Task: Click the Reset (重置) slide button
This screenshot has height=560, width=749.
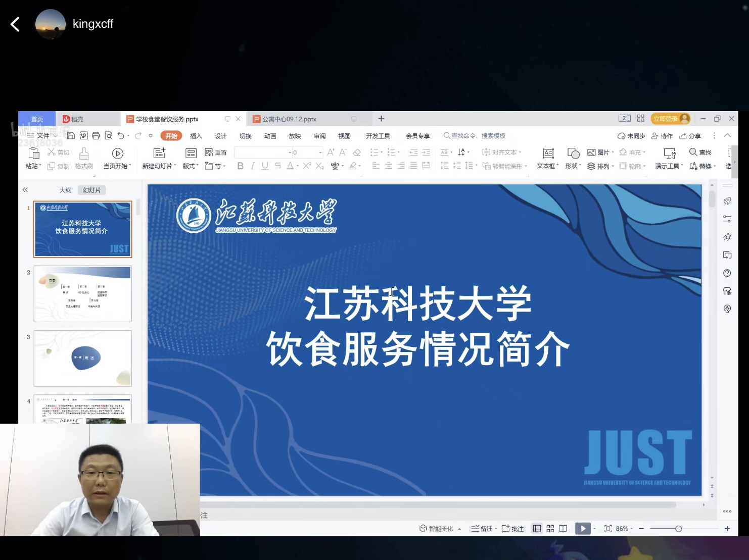Action: click(x=216, y=152)
